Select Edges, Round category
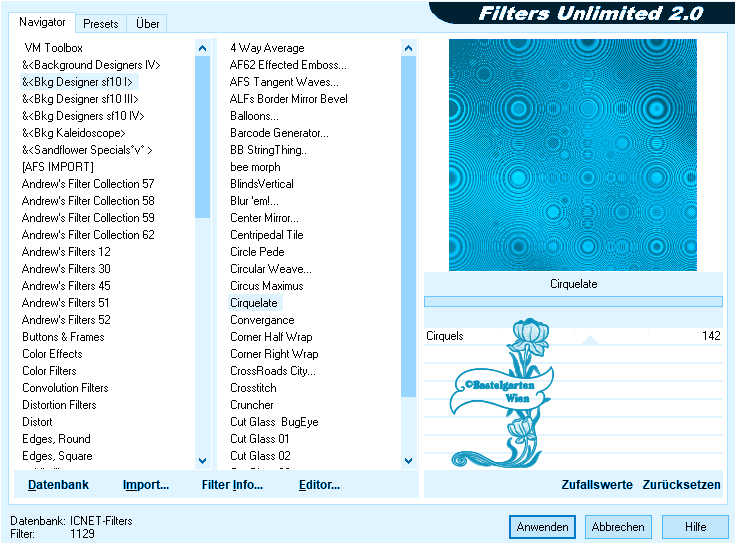 (56, 438)
